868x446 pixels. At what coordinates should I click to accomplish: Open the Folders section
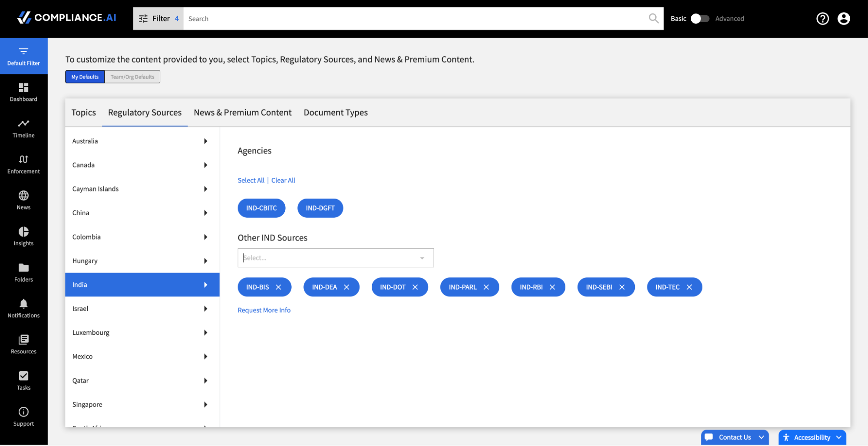[23, 273]
